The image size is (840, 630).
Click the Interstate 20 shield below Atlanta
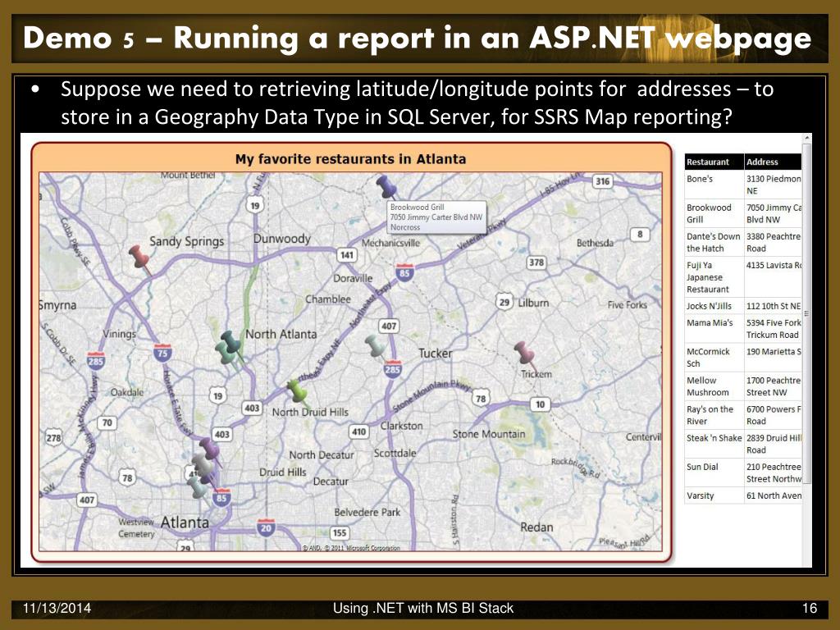266,527
